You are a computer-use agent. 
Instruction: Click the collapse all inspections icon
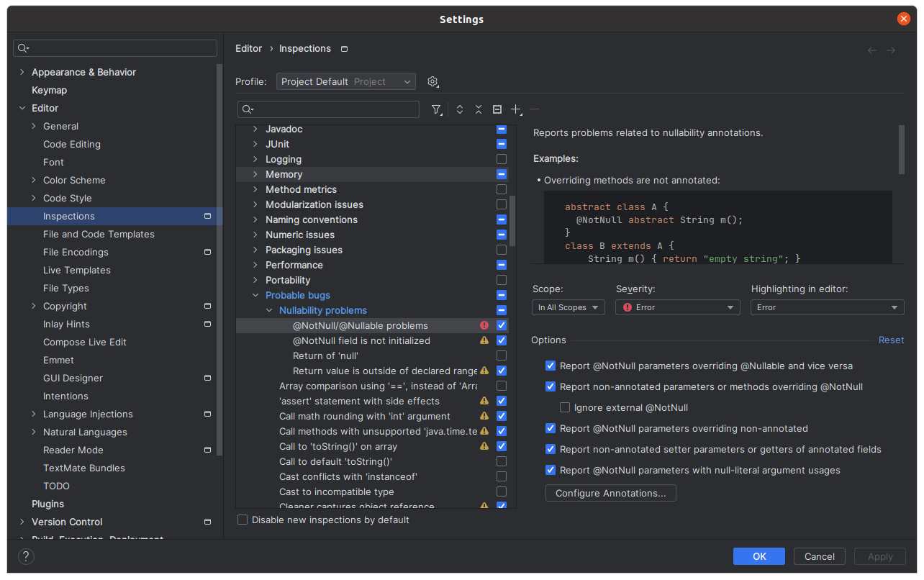(x=478, y=109)
